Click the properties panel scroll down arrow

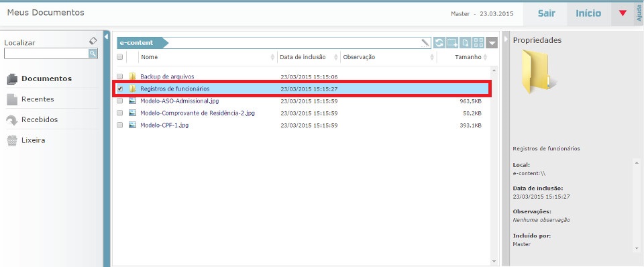pos(637,248)
